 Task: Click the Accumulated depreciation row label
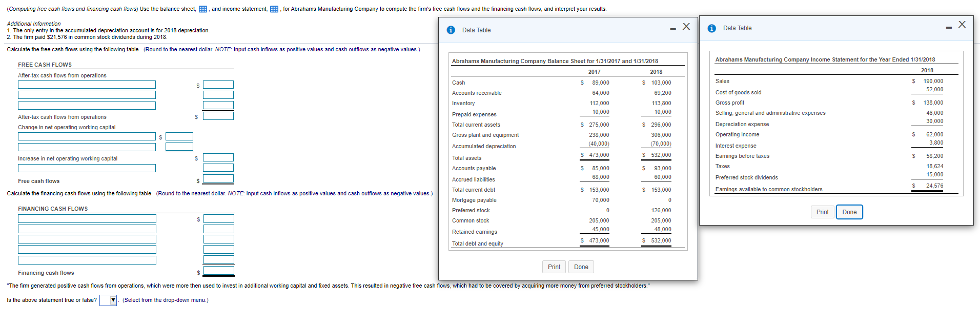484,146
